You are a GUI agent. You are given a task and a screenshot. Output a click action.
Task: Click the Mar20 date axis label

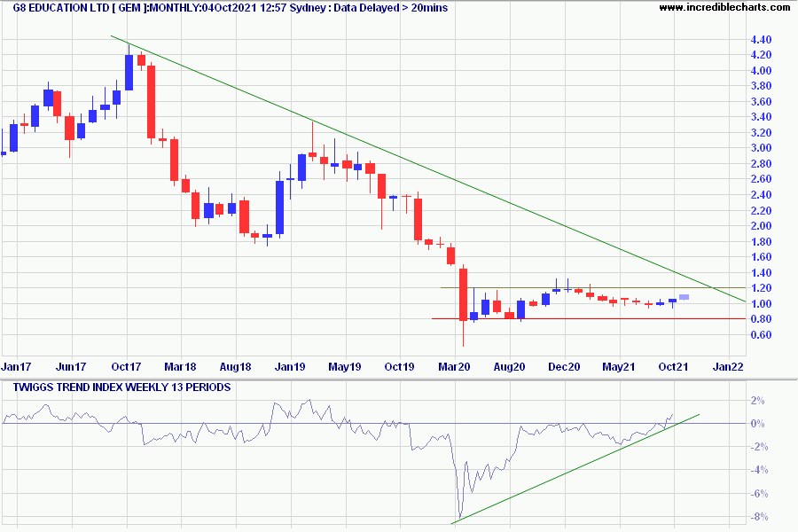tap(455, 366)
